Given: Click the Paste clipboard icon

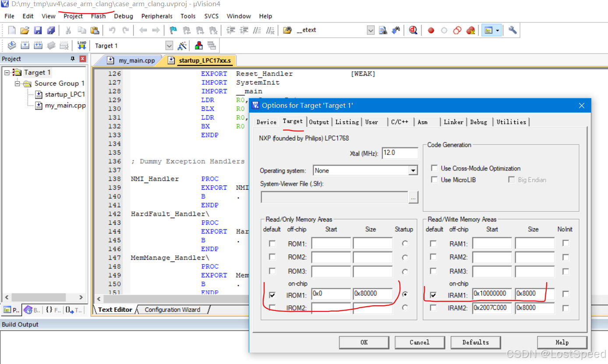Looking at the screenshot, I should tap(95, 30).
